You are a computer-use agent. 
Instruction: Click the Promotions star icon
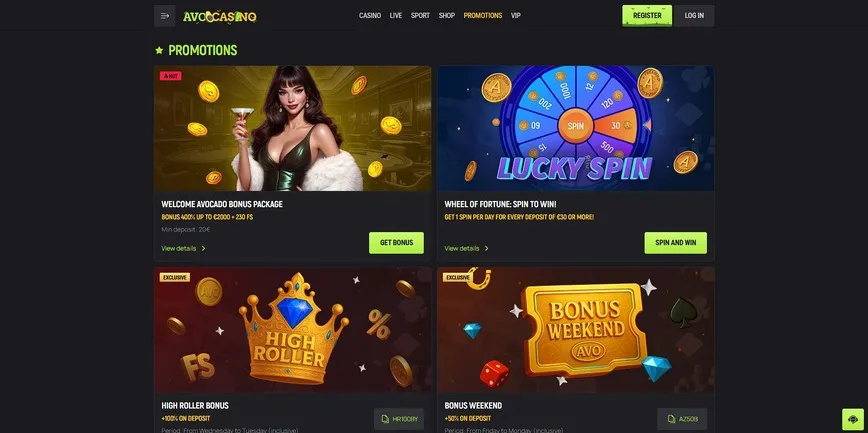[x=159, y=50]
